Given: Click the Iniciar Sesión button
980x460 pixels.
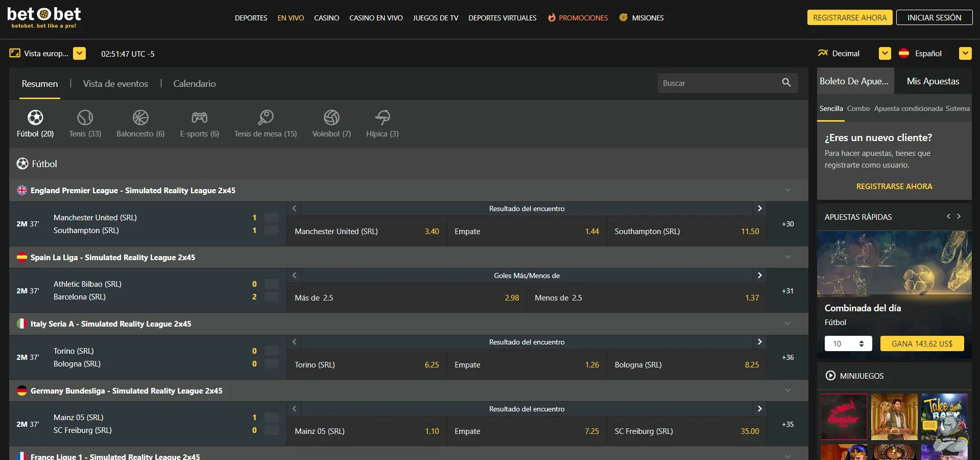Looking at the screenshot, I should pos(934,17).
